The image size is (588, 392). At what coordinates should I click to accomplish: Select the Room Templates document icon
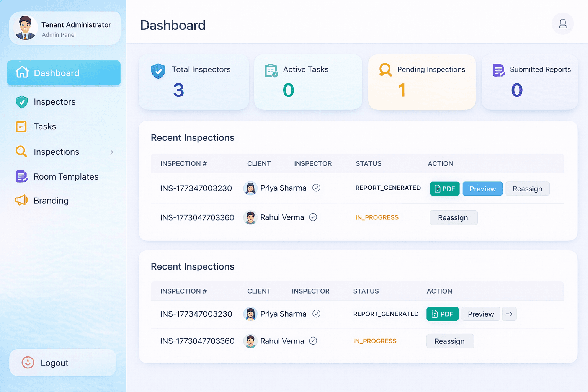[21, 176]
